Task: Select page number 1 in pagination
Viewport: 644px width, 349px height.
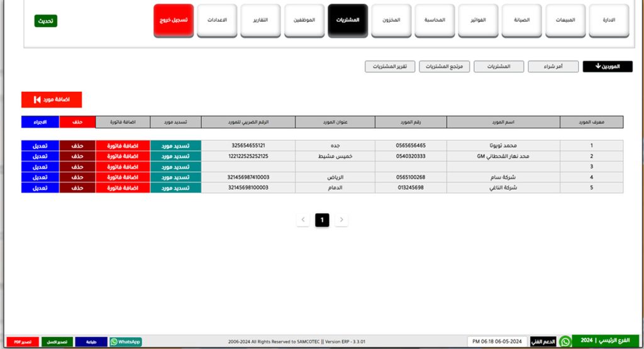Action: [x=322, y=219]
